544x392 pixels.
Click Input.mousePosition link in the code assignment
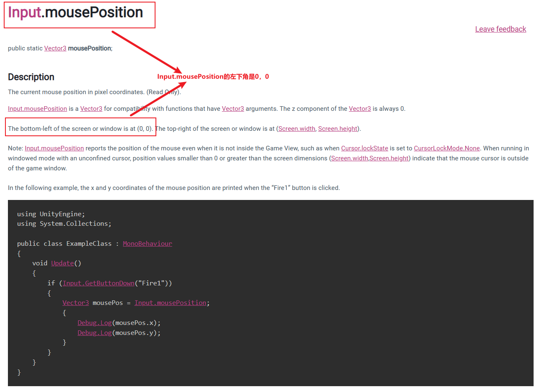tap(170, 303)
